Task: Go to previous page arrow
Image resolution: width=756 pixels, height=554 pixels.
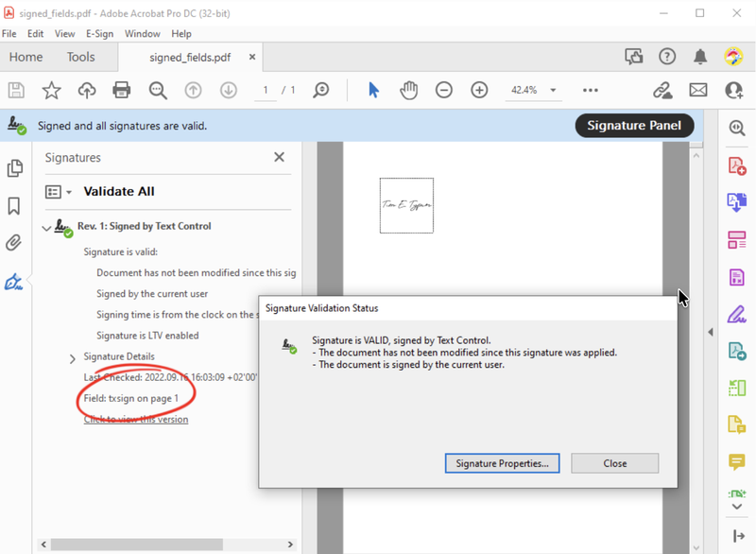Action: [194, 90]
